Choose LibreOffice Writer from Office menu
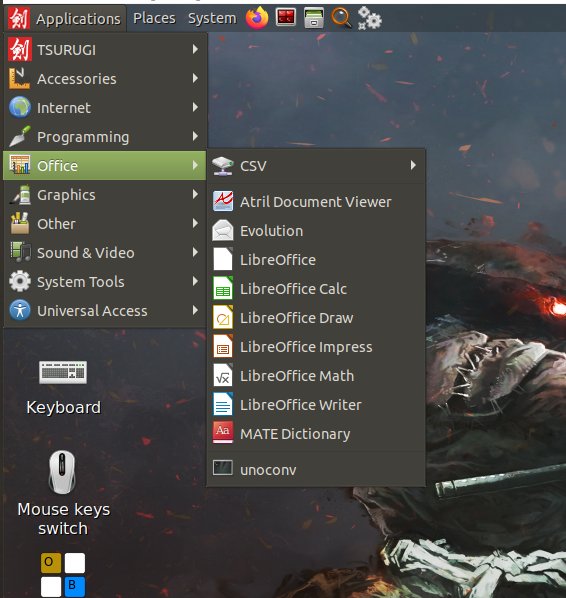The height and width of the screenshot is (598, 566). 316,405
